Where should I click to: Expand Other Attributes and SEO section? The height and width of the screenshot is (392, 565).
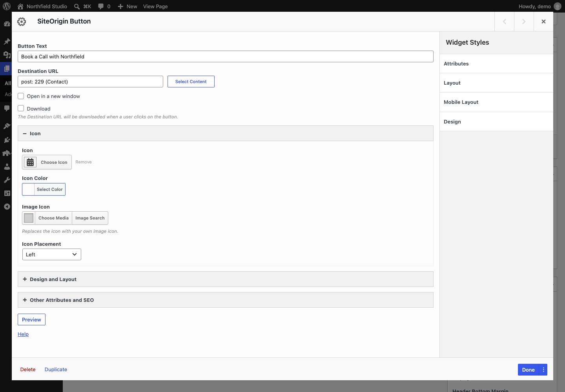[226, 300]
